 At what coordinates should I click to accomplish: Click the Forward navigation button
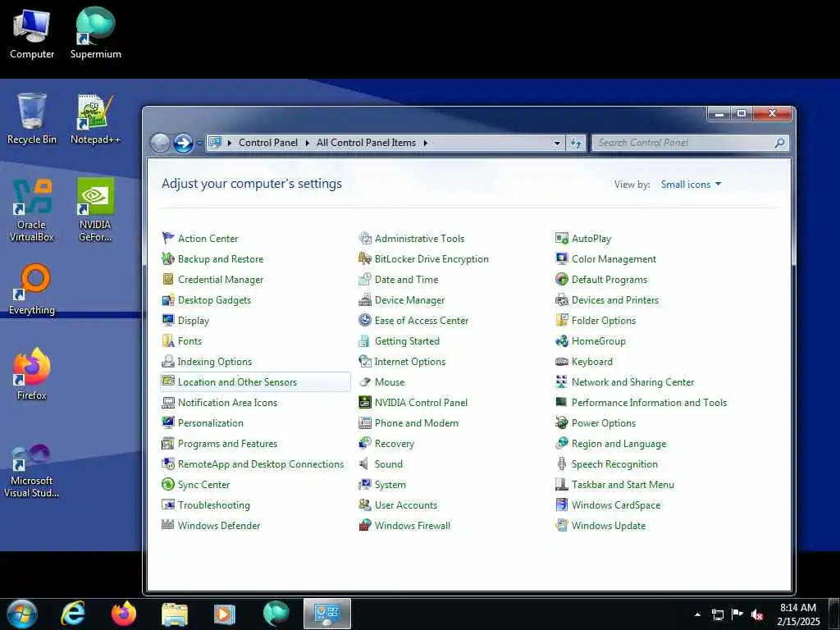pyautogui.click(x=183, y=143)
